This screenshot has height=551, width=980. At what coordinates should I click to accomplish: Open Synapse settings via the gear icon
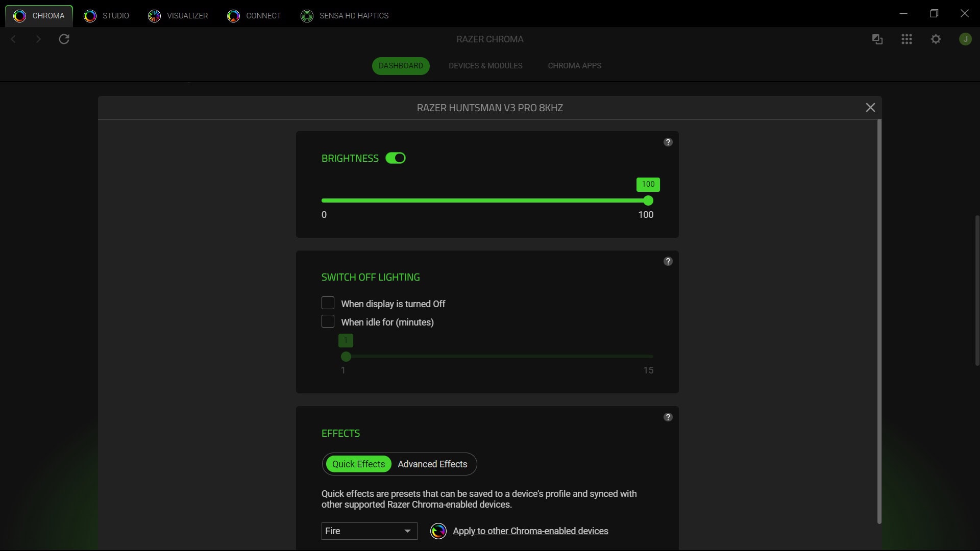pyautogui.click(x=936, y=39)
